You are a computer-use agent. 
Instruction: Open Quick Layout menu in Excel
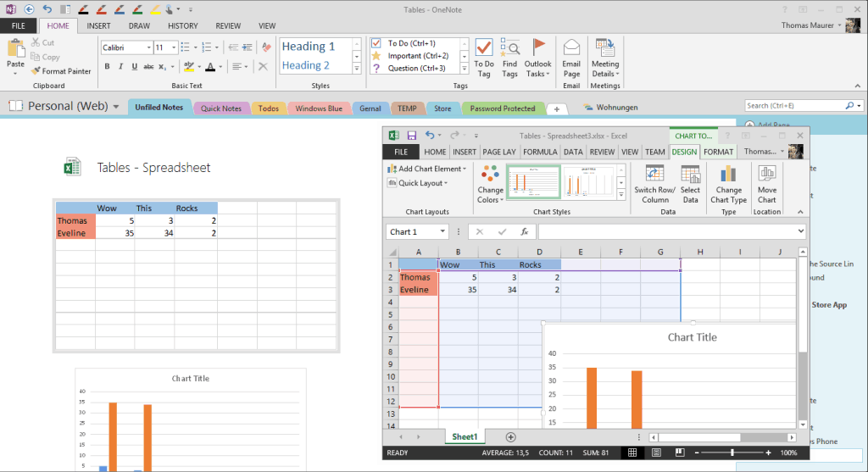(x=418, y=183)
